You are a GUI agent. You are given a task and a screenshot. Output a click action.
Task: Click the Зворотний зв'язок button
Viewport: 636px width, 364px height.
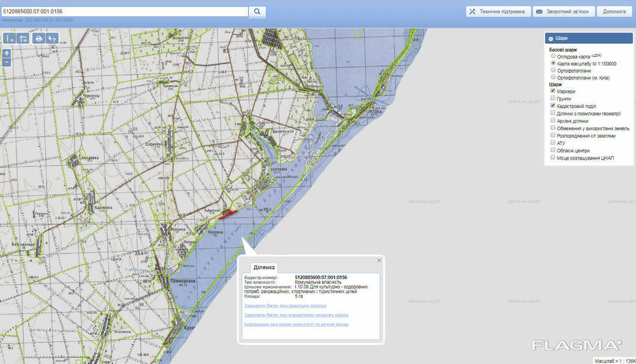[562, 11]
